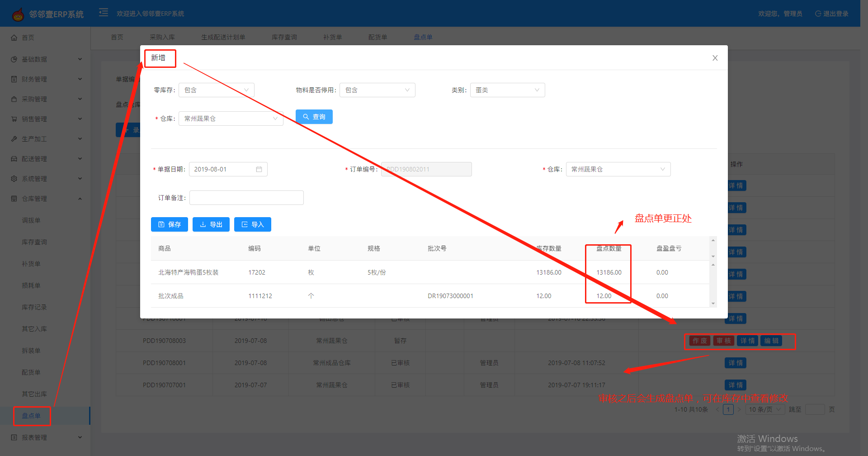
Task: Click the 生产加工 wrench icon
Action: (x=14, y=139)
